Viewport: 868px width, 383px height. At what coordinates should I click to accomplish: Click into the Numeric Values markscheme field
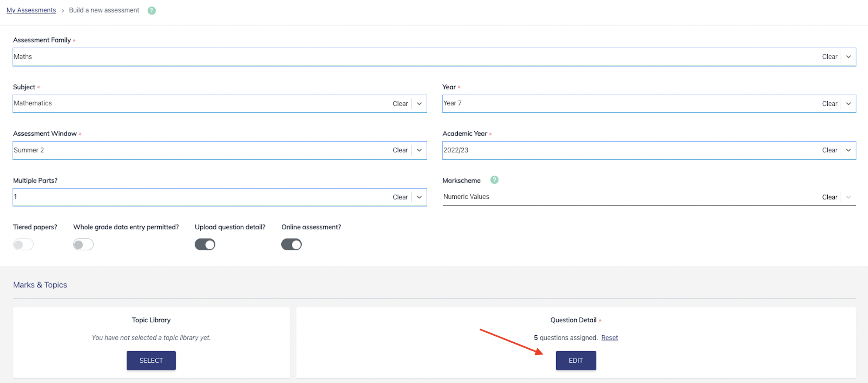tap(649, 197)
